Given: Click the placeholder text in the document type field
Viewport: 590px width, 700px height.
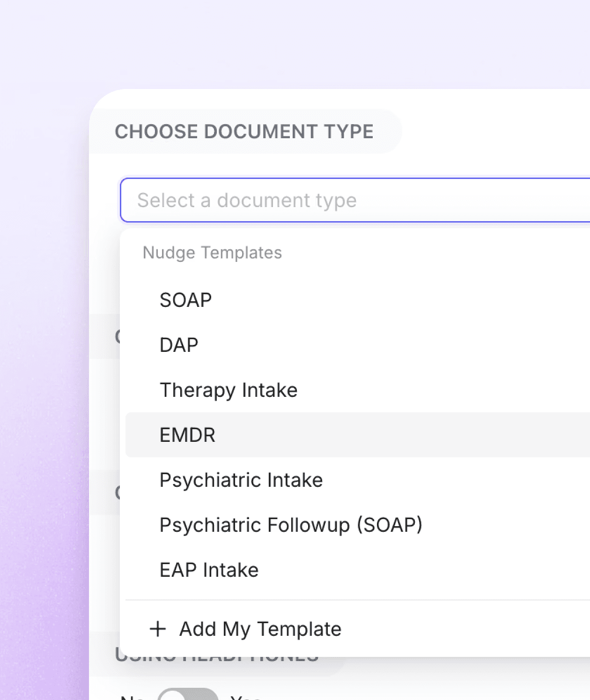Looking at the screenshot, I should tap(247, 201).
